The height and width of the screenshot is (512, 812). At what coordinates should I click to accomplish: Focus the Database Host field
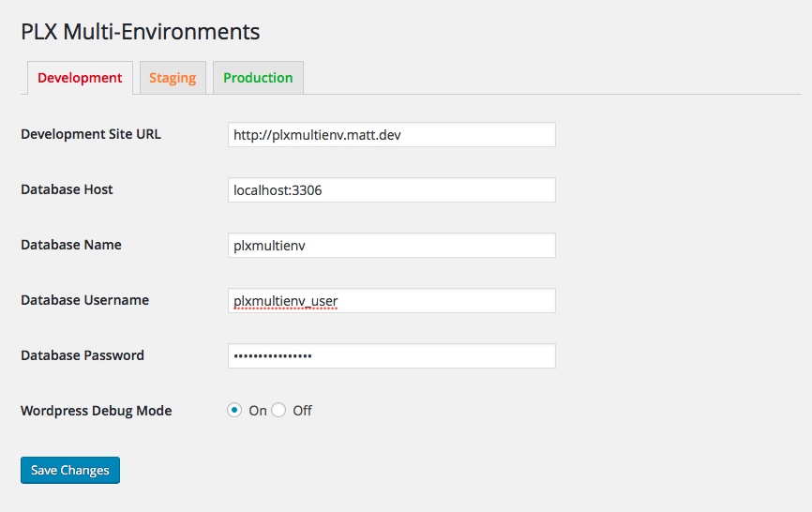click(x=392, y=190)
